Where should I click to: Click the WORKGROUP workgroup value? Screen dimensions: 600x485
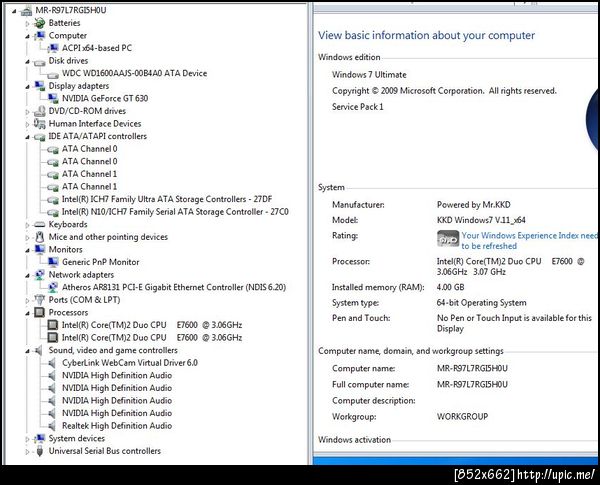[463, 416]
